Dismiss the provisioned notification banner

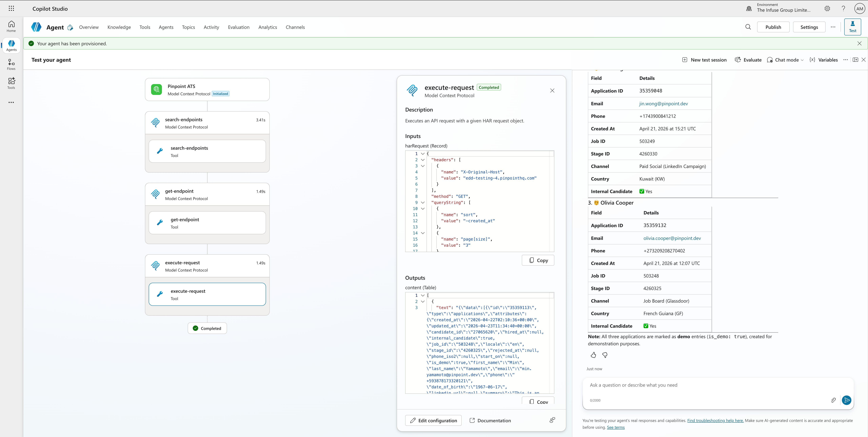tap(860, 43)
